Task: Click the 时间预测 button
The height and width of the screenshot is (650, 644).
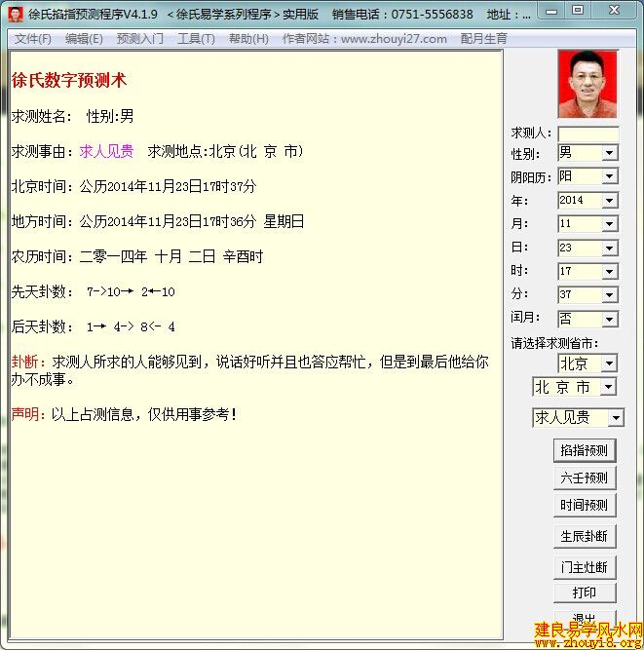Action: coord(585,506)
